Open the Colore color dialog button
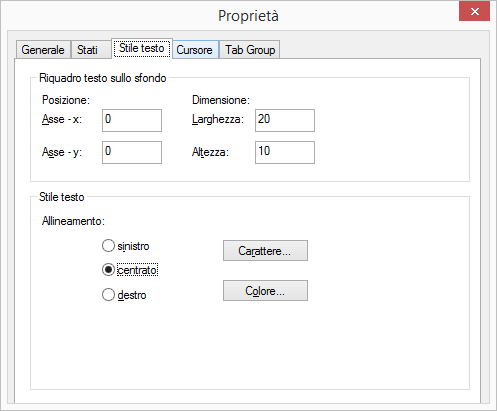 coord(265,291)
